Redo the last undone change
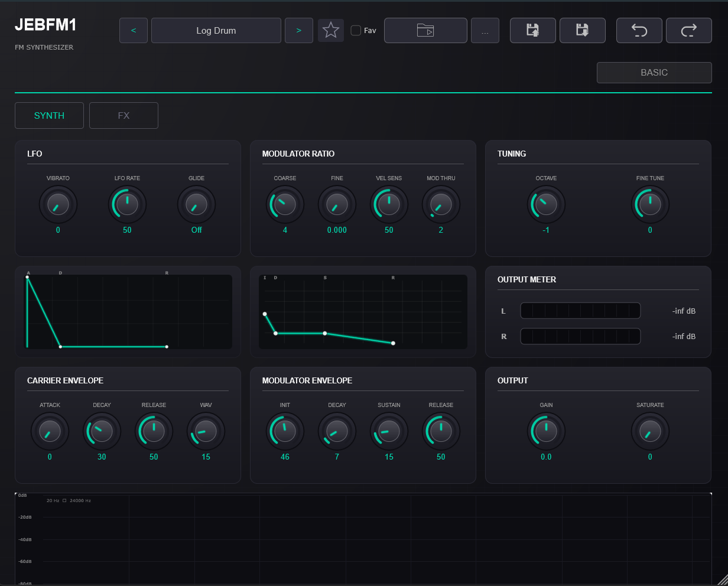Viewport: 728px width, 586px height. (x=688, y=31)
